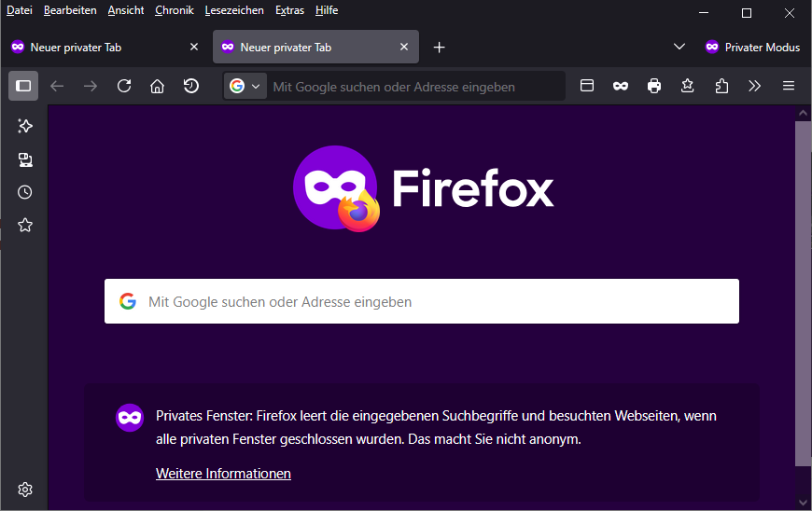Expand the Google search engine dropdown
Viewport: 812px width, 511px height.
[x=245, y=86]
